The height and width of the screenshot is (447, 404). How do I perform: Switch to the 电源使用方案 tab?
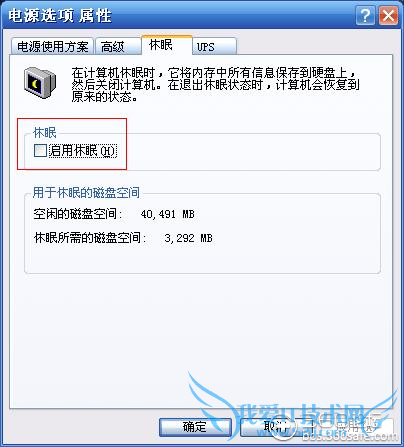52,46
